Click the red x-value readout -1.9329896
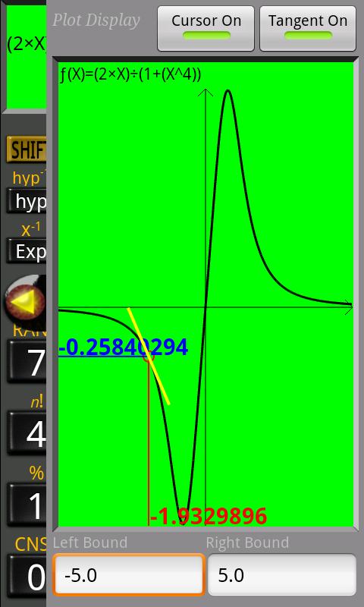This screenshot has width=364, height=607. [209, 516]
